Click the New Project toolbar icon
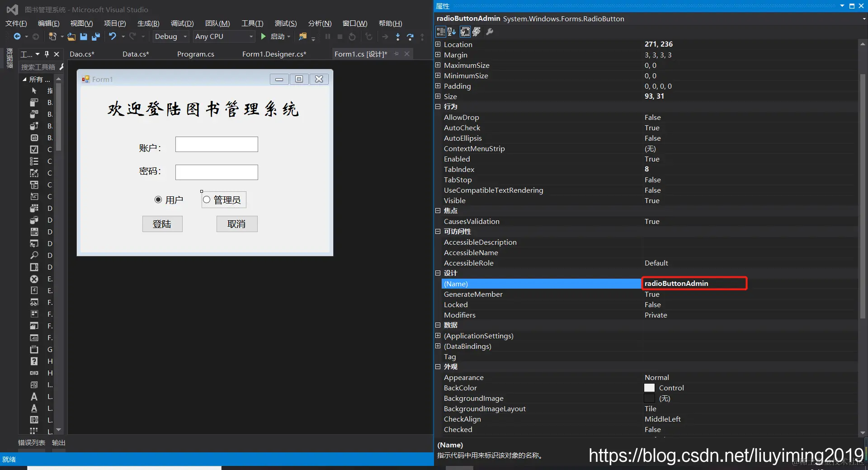 tap(52, 37)
